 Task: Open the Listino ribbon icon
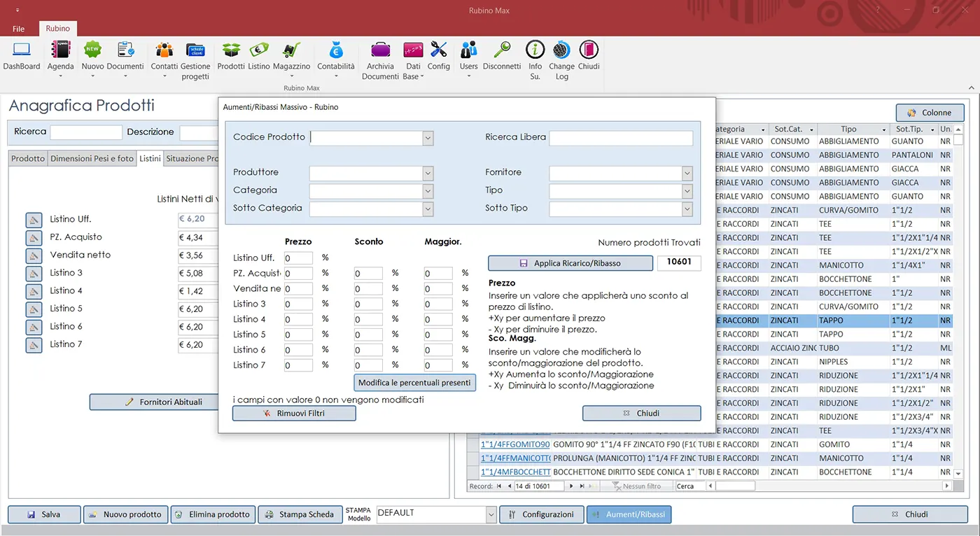259,56
